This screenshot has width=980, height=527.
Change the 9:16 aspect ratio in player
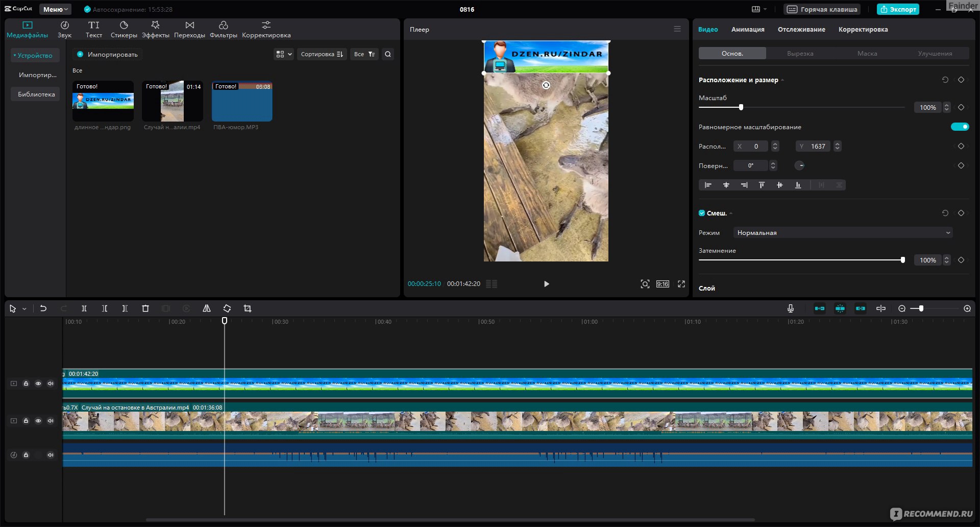[x=663, y=284]
